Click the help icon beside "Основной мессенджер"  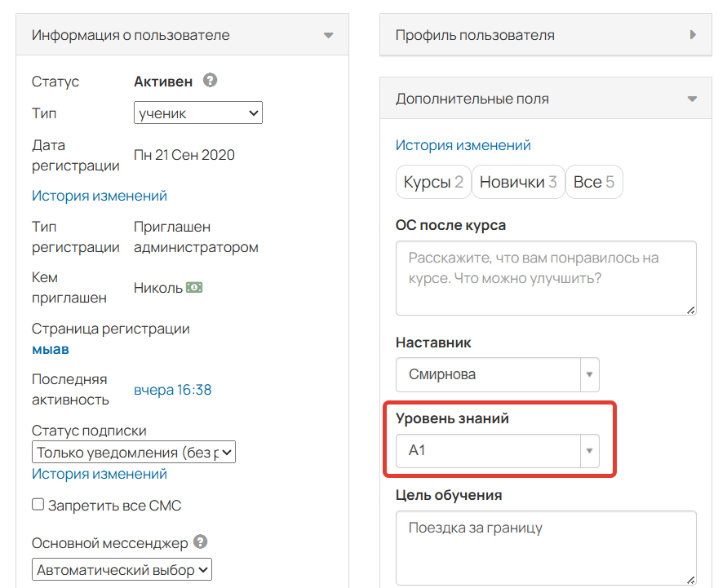(x=199, y=542)
